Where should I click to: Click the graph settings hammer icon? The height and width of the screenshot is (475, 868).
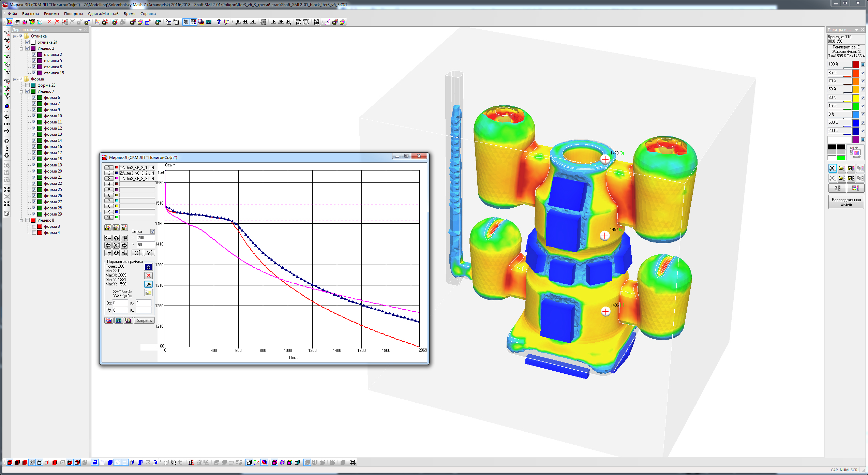click(148, 284)
